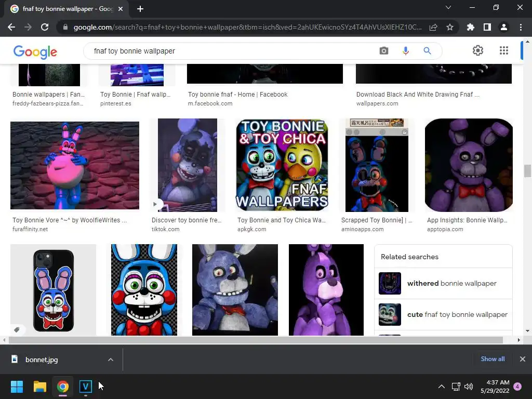Open 'Toy bonnie fnaf - Home | Facebook' link
This screenshot has width=532, height=399.
coord(237,95)
